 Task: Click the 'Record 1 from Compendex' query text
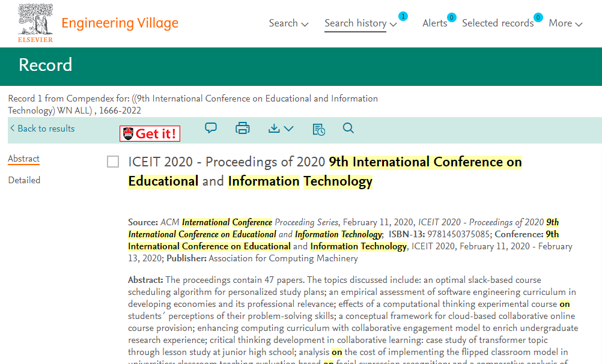pos(193,105)
